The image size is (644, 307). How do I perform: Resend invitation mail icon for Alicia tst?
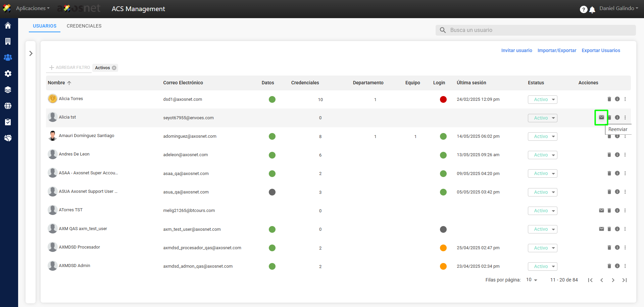[x=601, y=118]
